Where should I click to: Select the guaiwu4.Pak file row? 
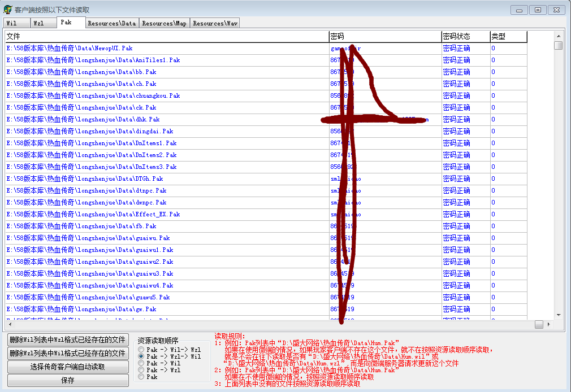click(x=266, y=286)
